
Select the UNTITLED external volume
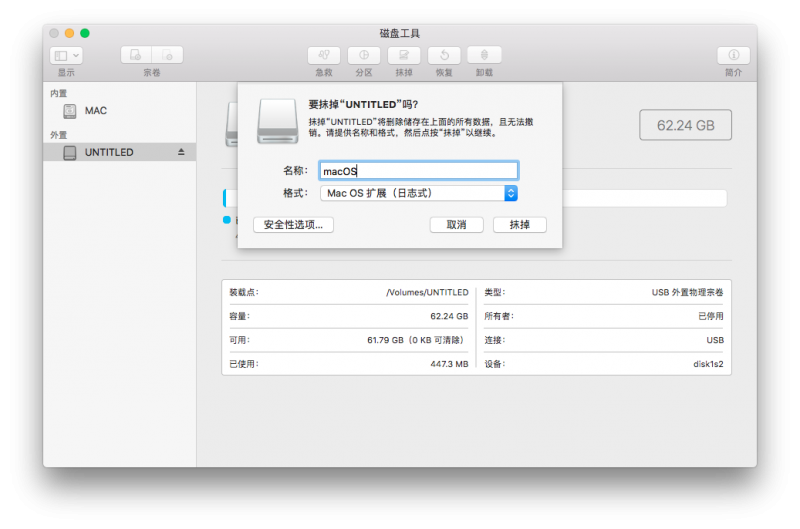click(x=119, y=152)
